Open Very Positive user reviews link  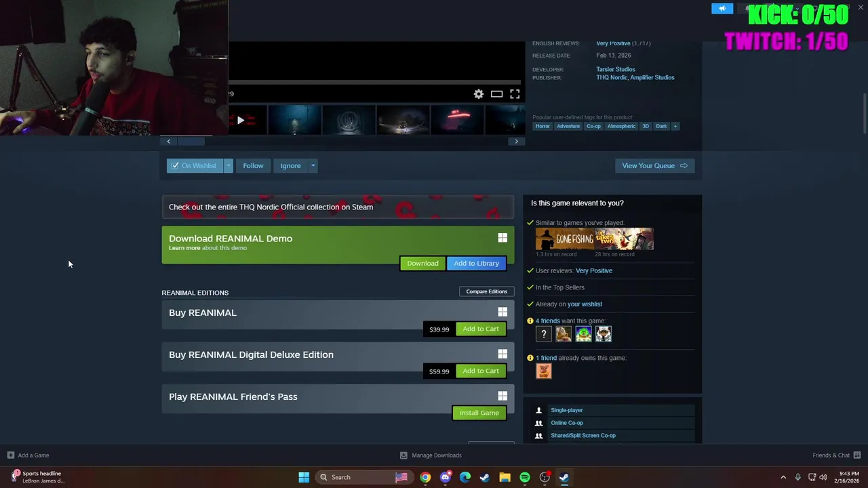click(x=594, y=270)
